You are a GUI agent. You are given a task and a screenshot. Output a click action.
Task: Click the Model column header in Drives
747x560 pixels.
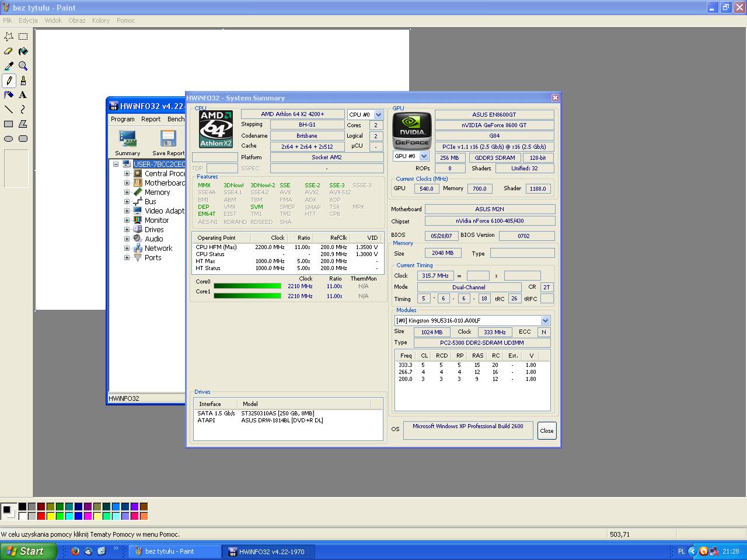click(303, 404)
